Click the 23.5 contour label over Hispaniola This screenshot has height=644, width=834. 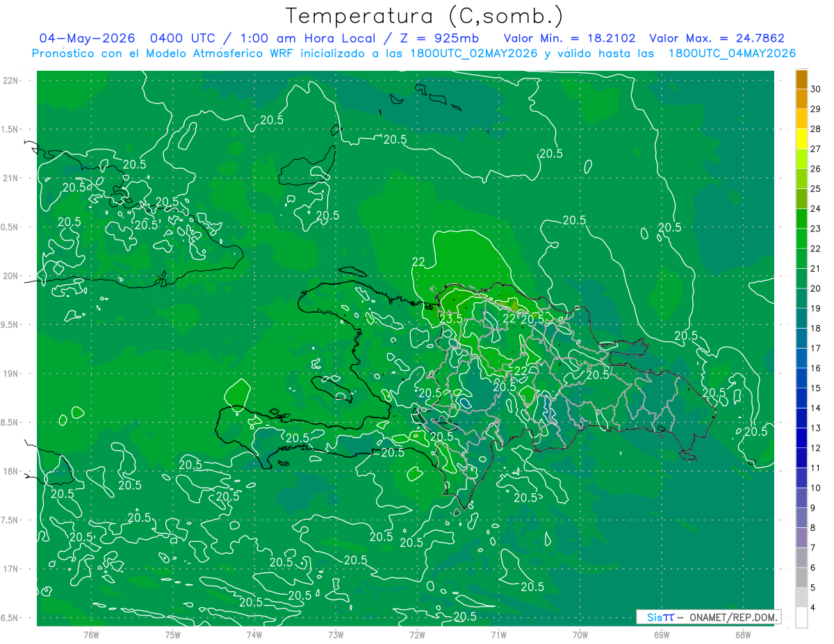pos(451,319)
